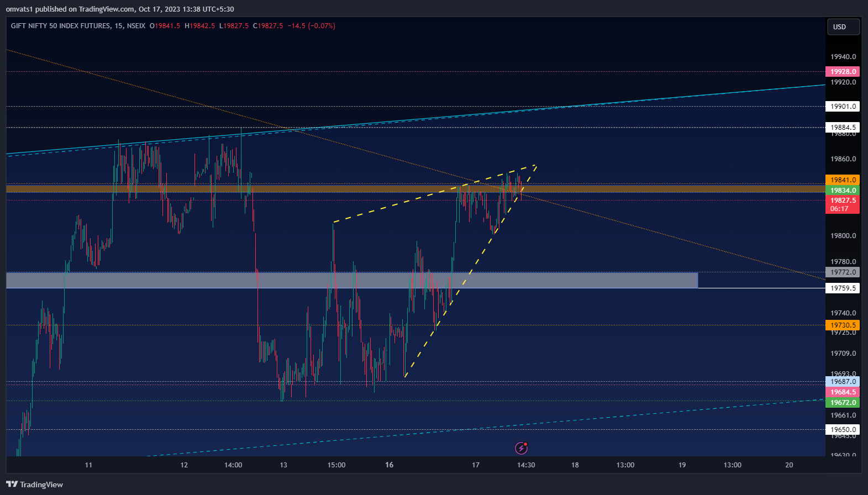Screen dimensions: 868x495
Task: Select the white 19901.0 price label
Action: point(843,107)
